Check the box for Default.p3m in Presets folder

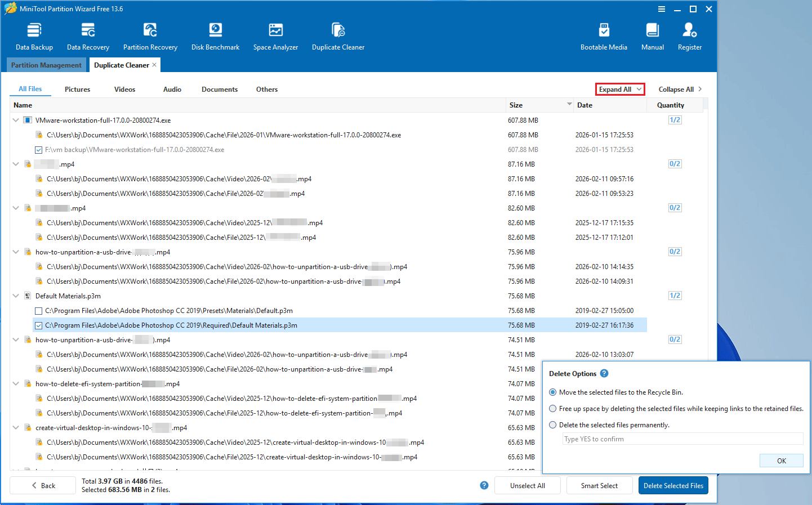click(38, 310)
